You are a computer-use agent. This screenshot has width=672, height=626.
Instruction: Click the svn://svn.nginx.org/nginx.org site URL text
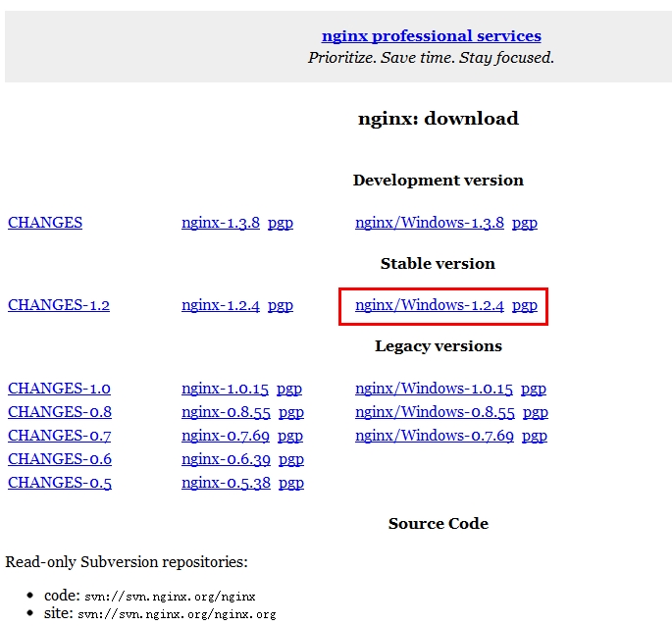(x=177, y=614)
